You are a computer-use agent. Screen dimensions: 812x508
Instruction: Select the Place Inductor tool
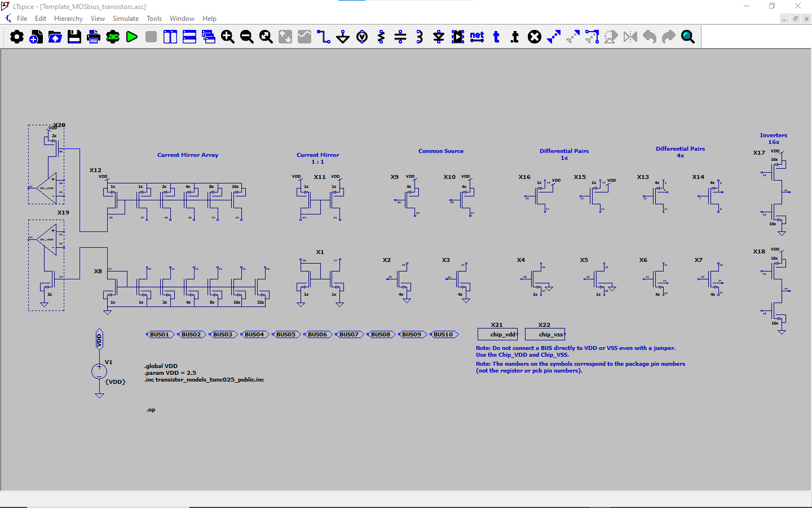tap(420, 37)
